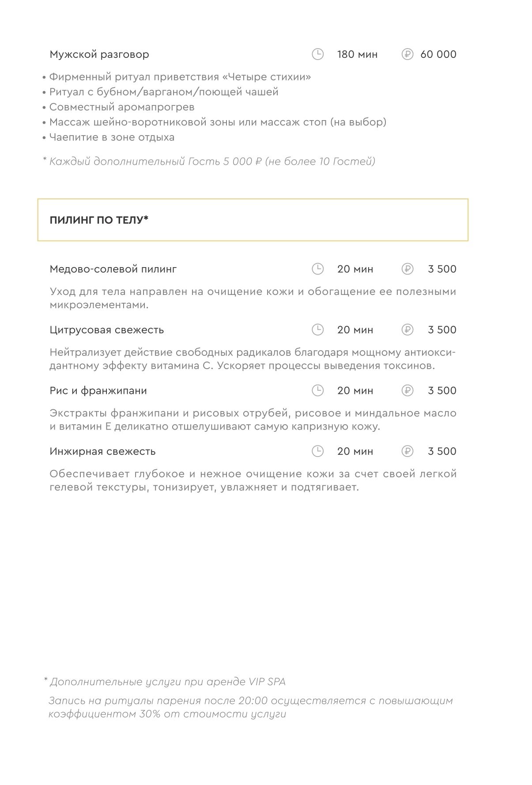
Task: Click the ruble icon in Инжирная свежесть row
Action: (x=407, y=451)
